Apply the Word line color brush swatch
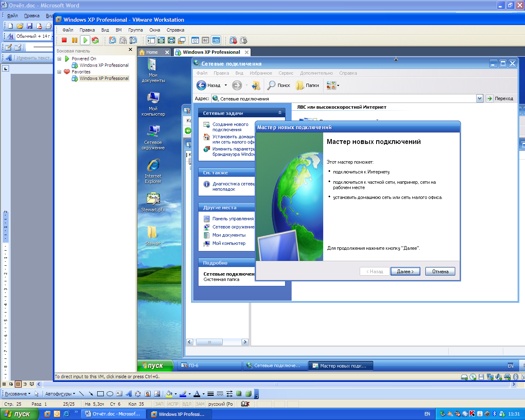525x420 pixels. pyautogui.click(x=183, y=394)
